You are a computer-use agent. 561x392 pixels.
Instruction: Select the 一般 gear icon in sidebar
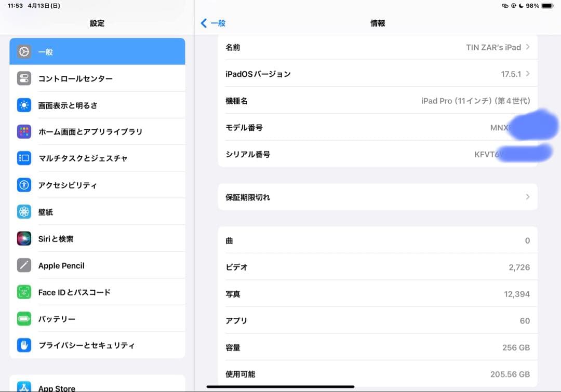point(23,51)
